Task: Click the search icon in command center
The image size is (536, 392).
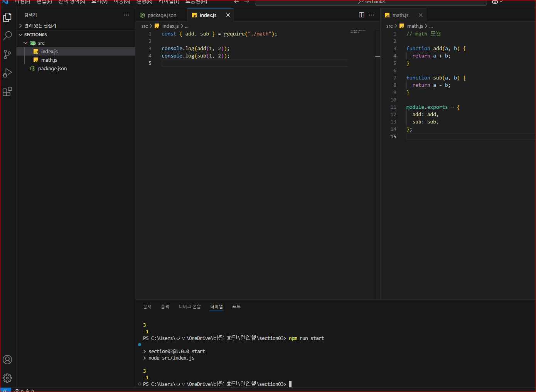Action: [x=361, y=2]
